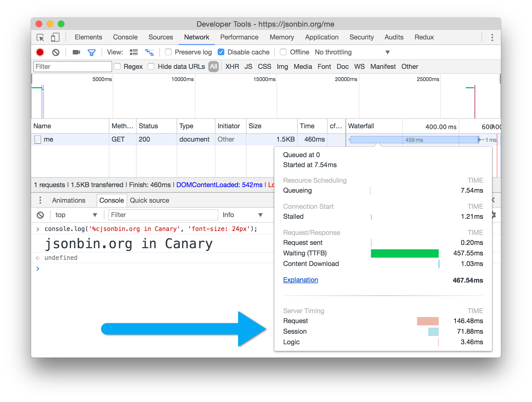This screenshot has height=402, width=532.
Task: Click the green Waiting (TTFB) bar
Action: (x=405, y=253)
